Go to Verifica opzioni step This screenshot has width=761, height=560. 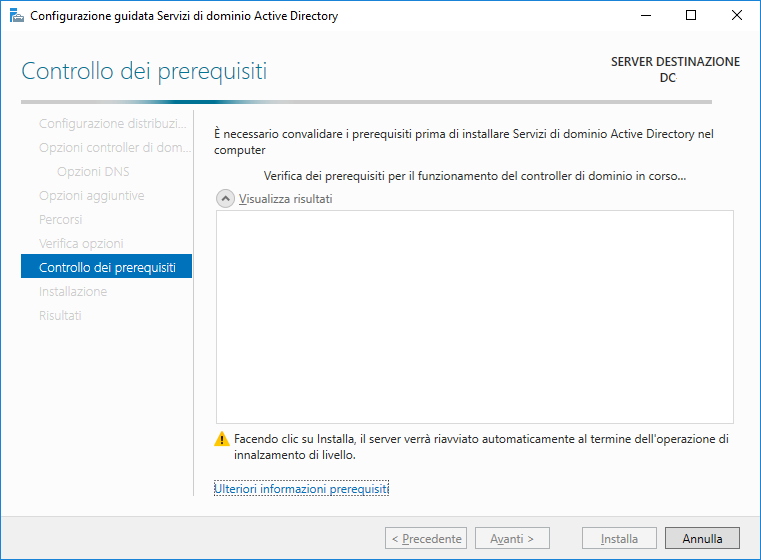coord(81,244)
